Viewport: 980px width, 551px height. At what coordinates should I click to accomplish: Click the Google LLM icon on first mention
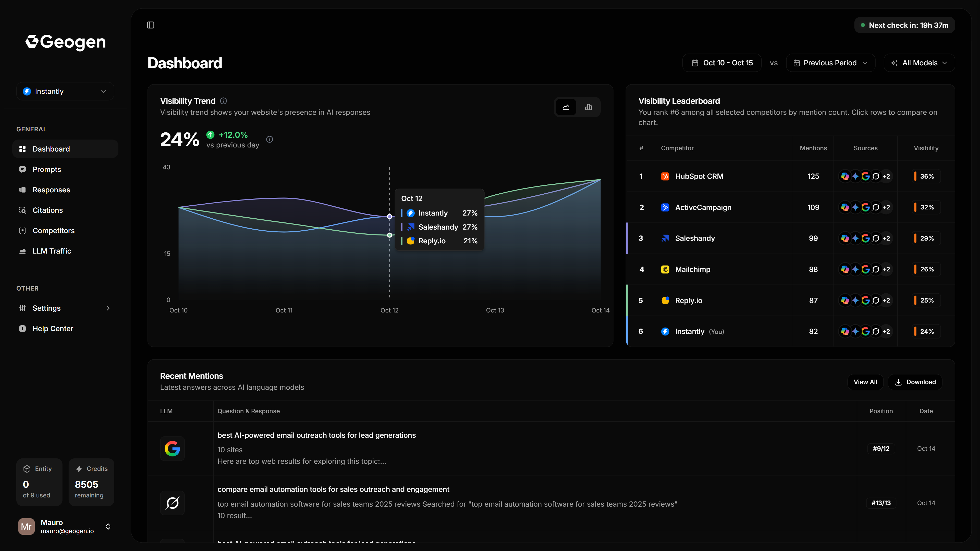(x=172, y=448)
